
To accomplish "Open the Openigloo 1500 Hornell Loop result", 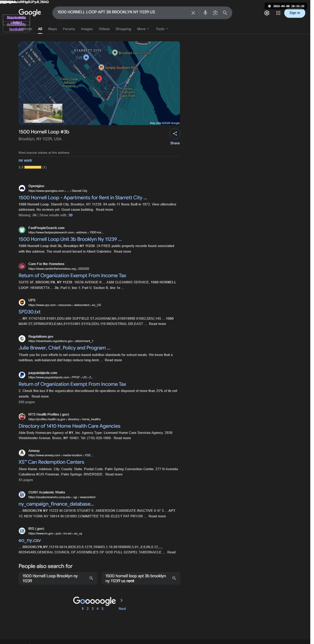I will pos(83,198).
